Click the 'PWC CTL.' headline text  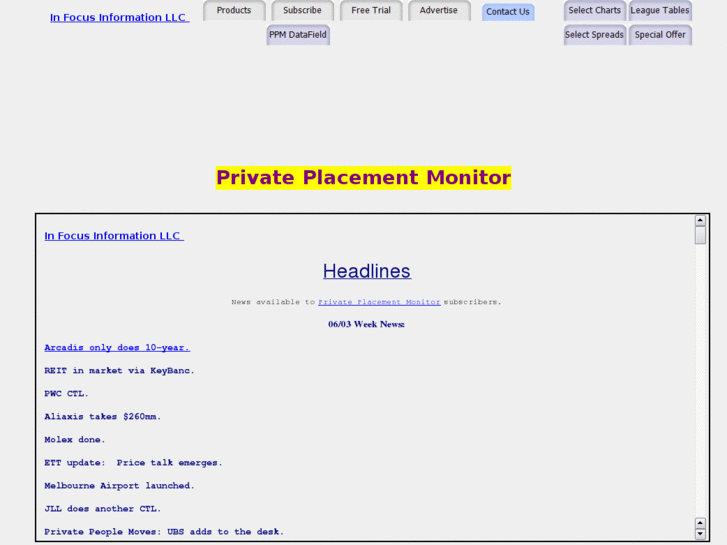66,394
